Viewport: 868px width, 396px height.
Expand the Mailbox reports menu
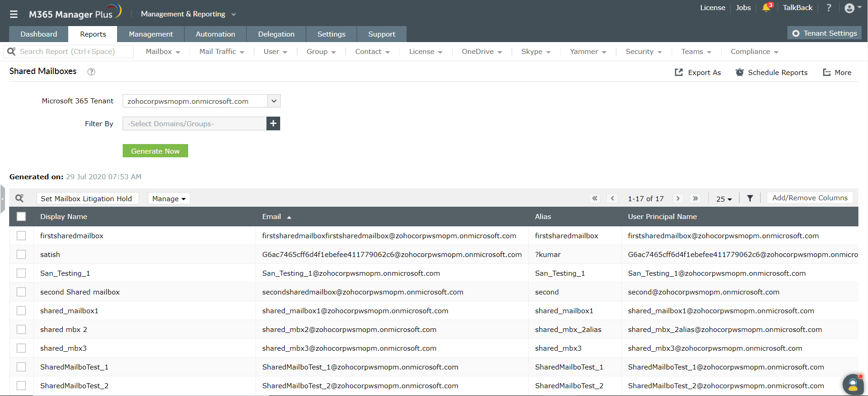coord(163,52)
